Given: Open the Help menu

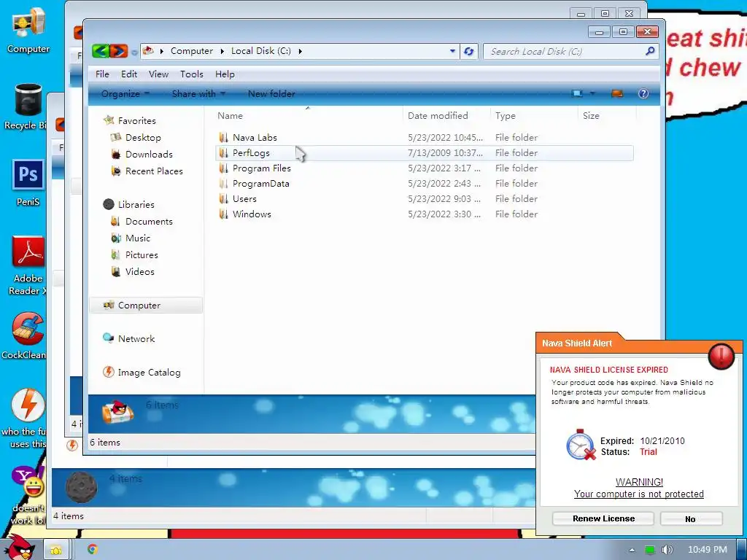Looking at the screenshot, I should pyautogui.click(x=225, y=74).
